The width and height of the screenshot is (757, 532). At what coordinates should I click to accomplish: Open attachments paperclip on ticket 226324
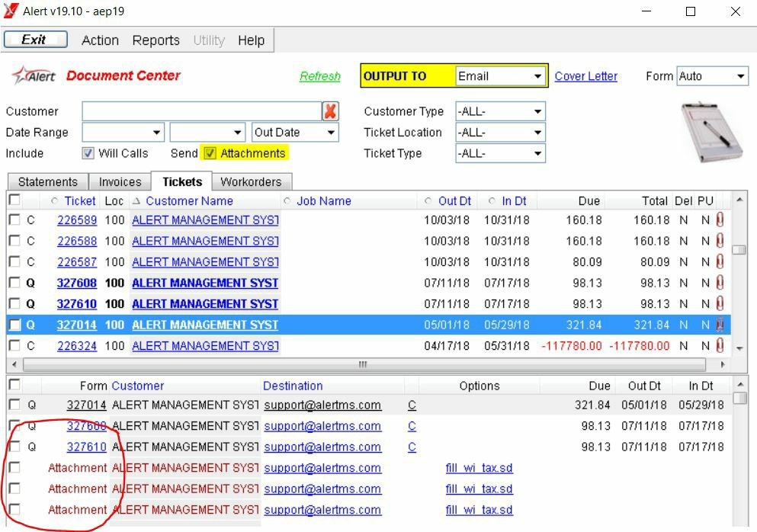pos(720,346)
